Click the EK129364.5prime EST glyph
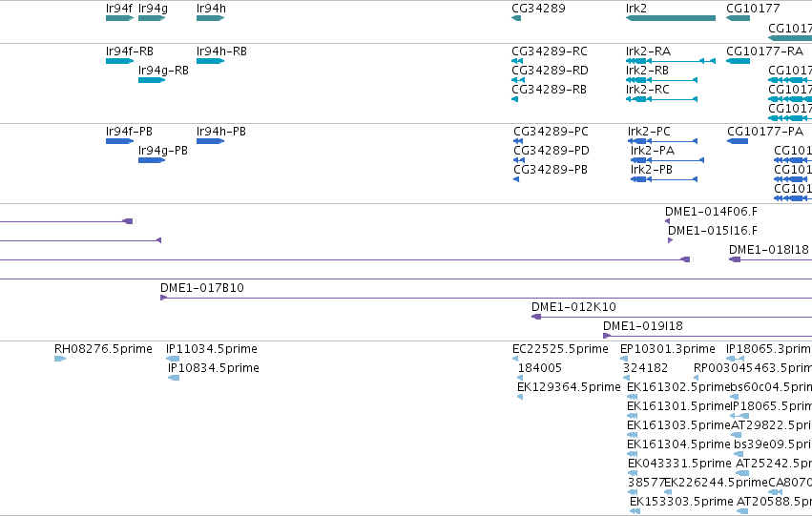 click(x=520, y=398)
